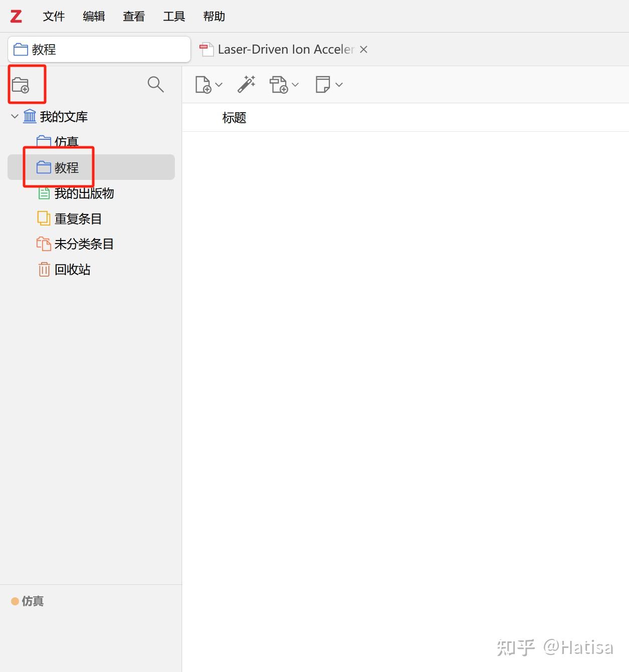Switch to the 教程 library tab

click(x=99, y=49)
